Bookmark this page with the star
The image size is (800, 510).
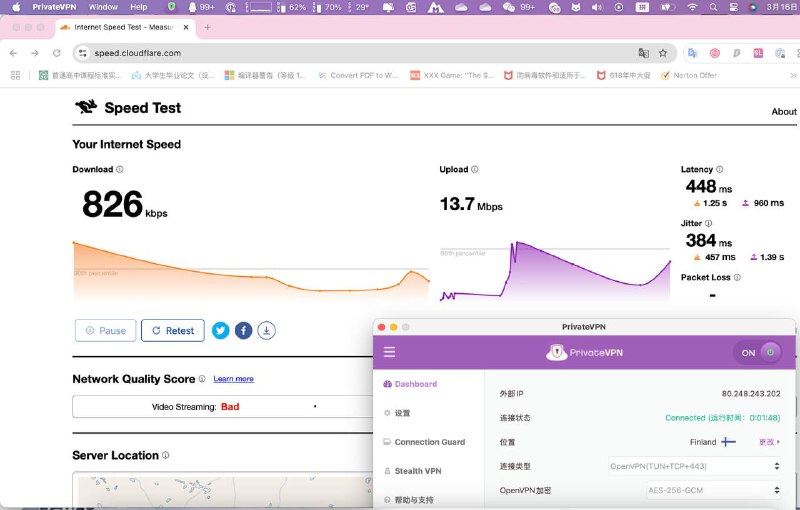coord(663,53)
